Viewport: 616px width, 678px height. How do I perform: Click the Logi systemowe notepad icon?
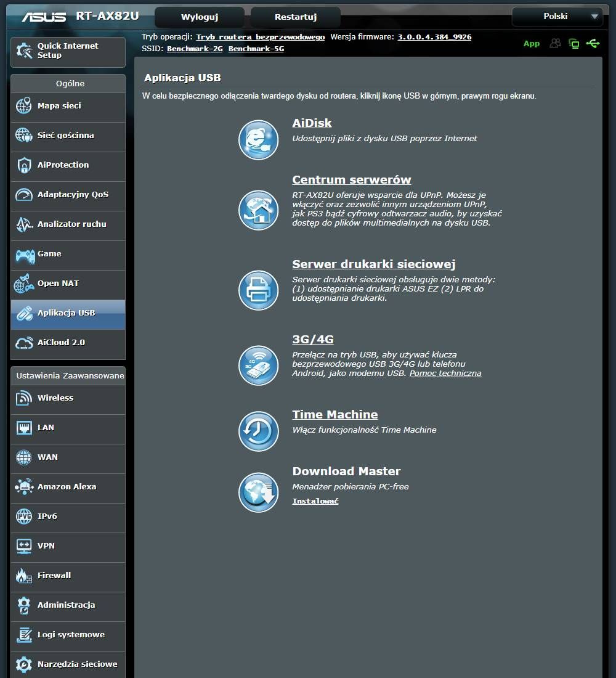[24, 635]
